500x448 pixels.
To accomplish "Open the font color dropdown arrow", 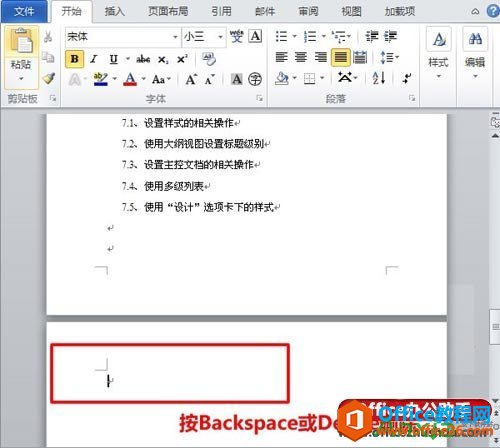I will (144, 79).
